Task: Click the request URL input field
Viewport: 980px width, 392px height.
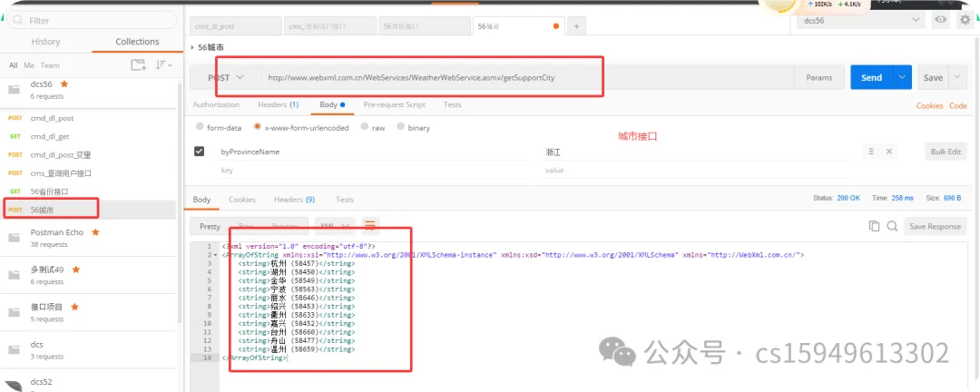Action: pyautogui.click(x=527, y=78)
